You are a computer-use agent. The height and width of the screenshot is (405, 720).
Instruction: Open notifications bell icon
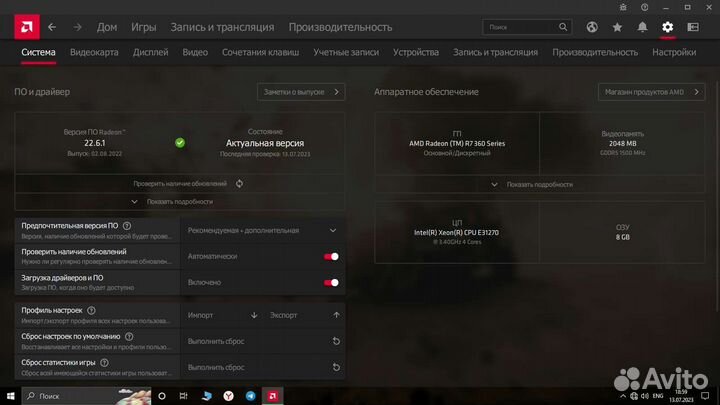pyautogui.click(x=642, y=27)
